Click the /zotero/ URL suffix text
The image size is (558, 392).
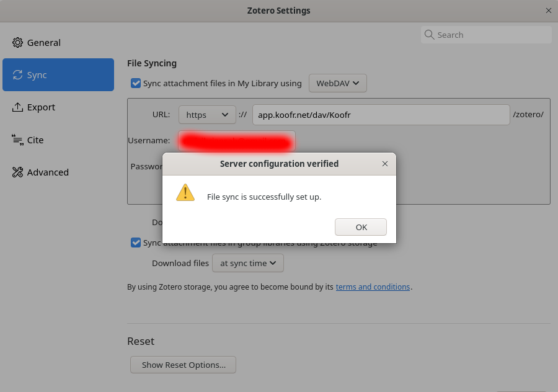tap(528, 114)
